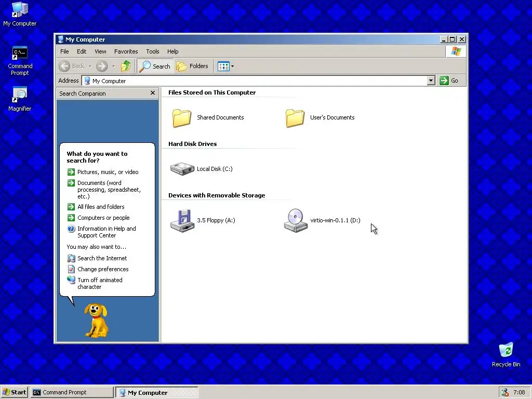Choose Computers or people search
Viewport: 532px width, 399px height.
(x=103, y=218)
